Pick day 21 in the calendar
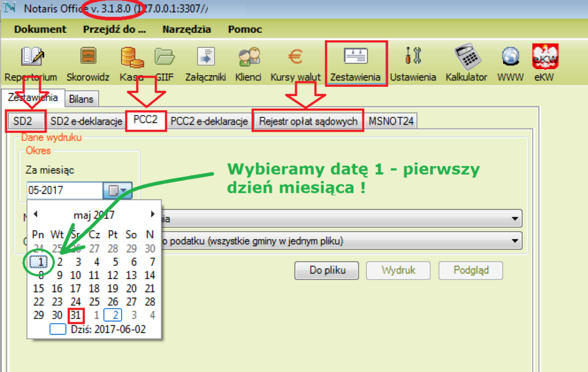Screen dimensions: 588x372 click(x=150, y=288)
